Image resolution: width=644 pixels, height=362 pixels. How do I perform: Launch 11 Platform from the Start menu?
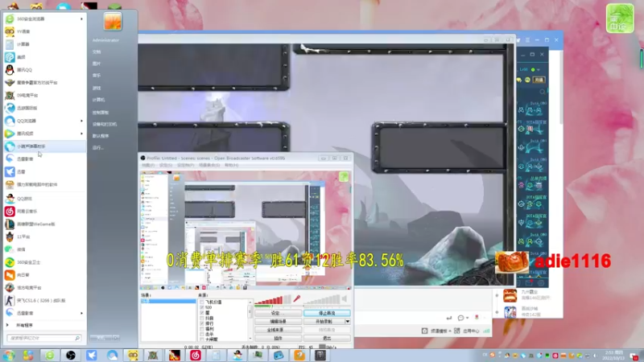[43, 237]
